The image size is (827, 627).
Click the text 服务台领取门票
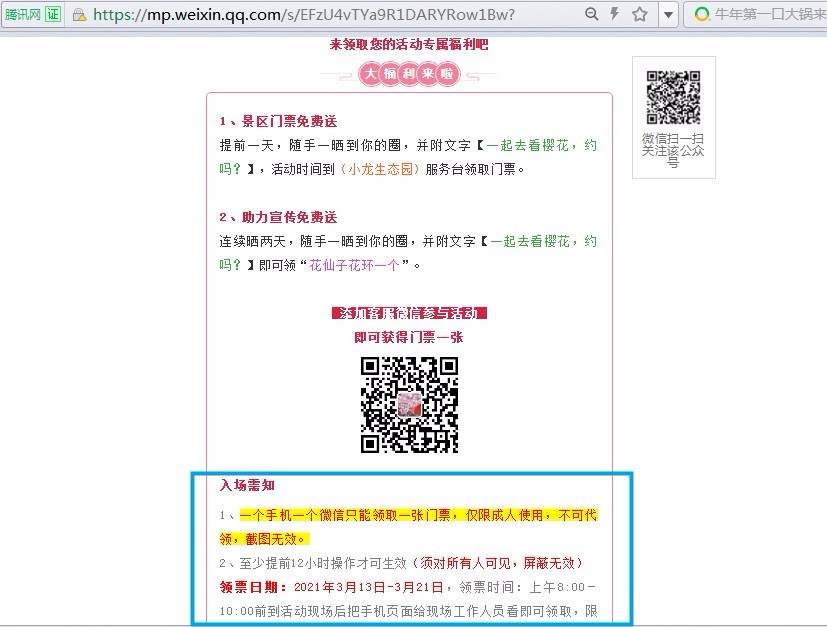(x=470, y=169)
